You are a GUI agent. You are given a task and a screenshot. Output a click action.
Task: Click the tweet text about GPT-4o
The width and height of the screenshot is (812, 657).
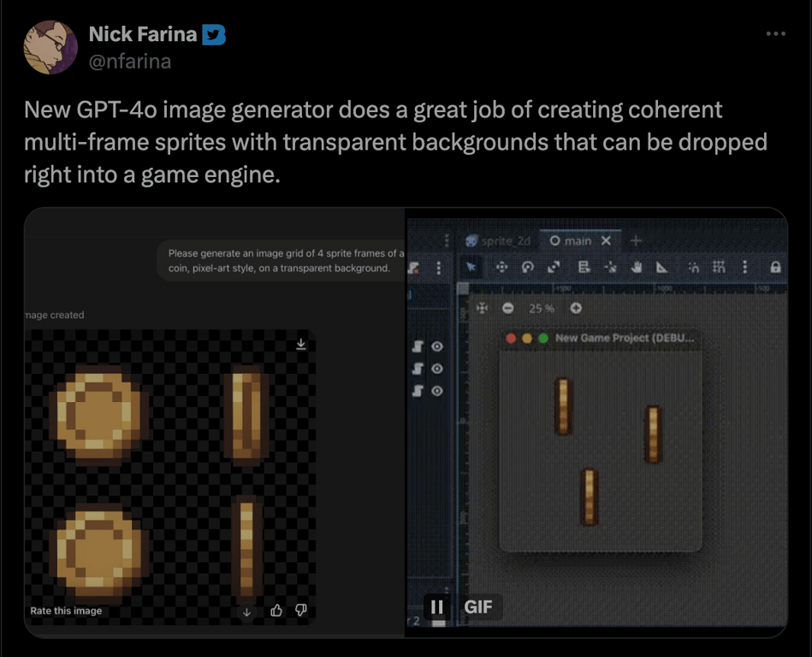click(395, 142)
